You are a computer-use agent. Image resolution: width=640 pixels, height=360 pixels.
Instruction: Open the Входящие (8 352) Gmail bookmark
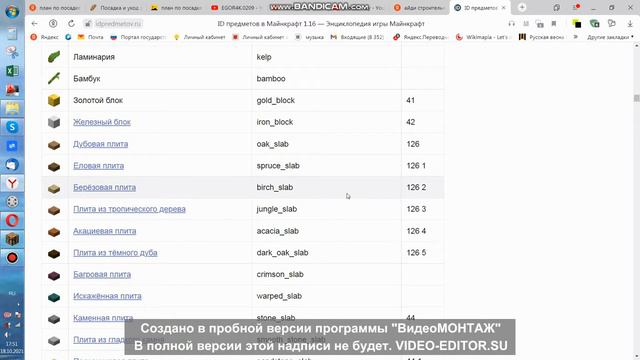[357, 37]
